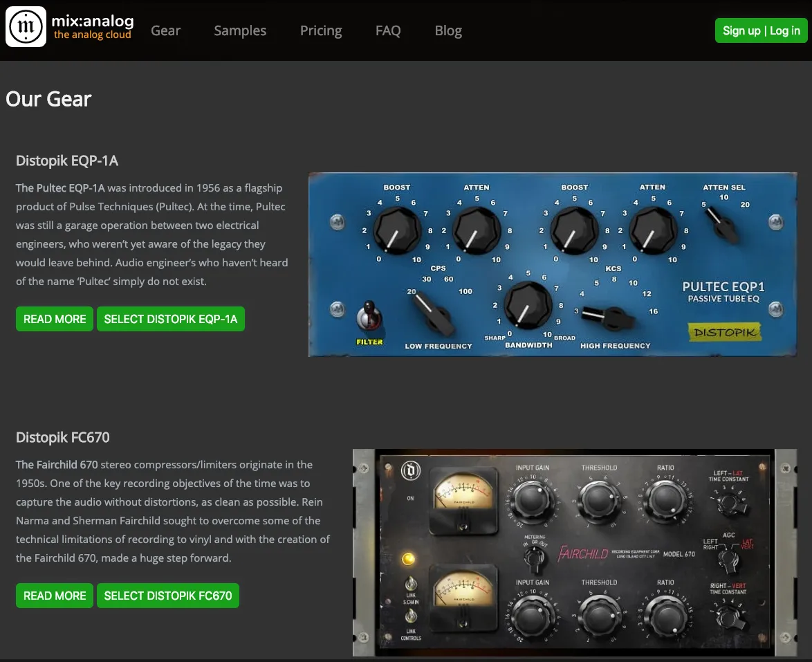Screen dimensions: 812x662
Task: Click the Pultec EQ low frequency BOOST knob
Action: [x=397, y=231]
